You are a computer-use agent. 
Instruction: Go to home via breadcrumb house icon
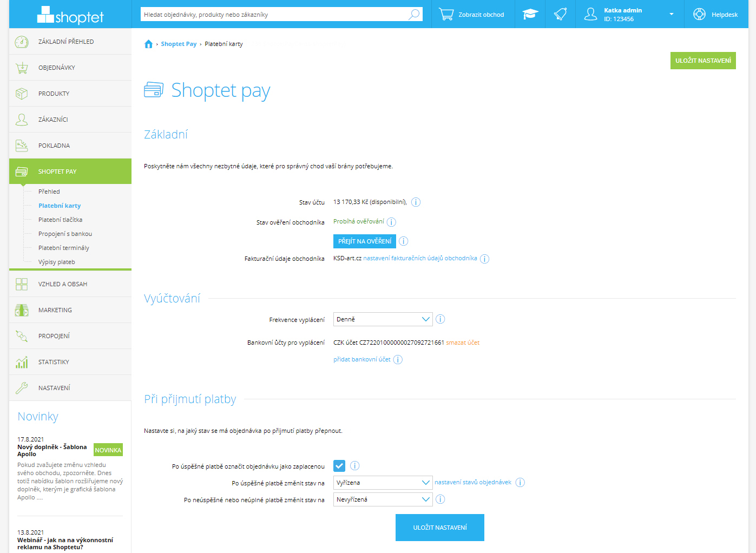(149, 44)
